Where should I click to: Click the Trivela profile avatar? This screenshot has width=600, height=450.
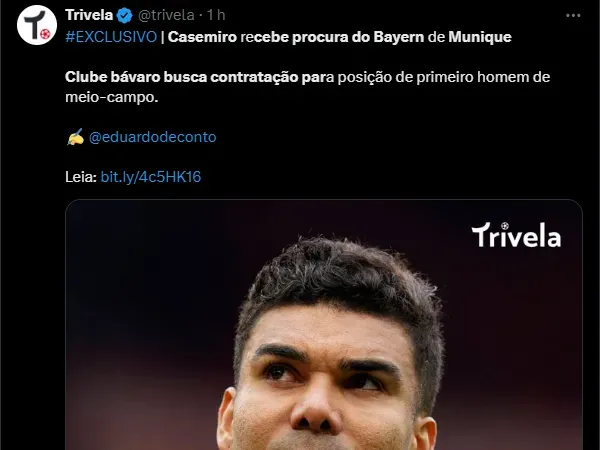click(37, 25)
